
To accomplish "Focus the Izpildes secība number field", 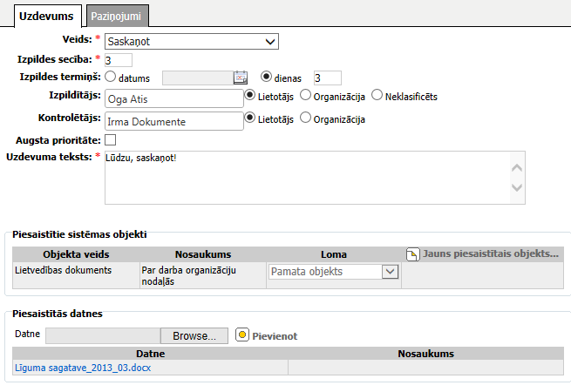I will tap(119, 59).
